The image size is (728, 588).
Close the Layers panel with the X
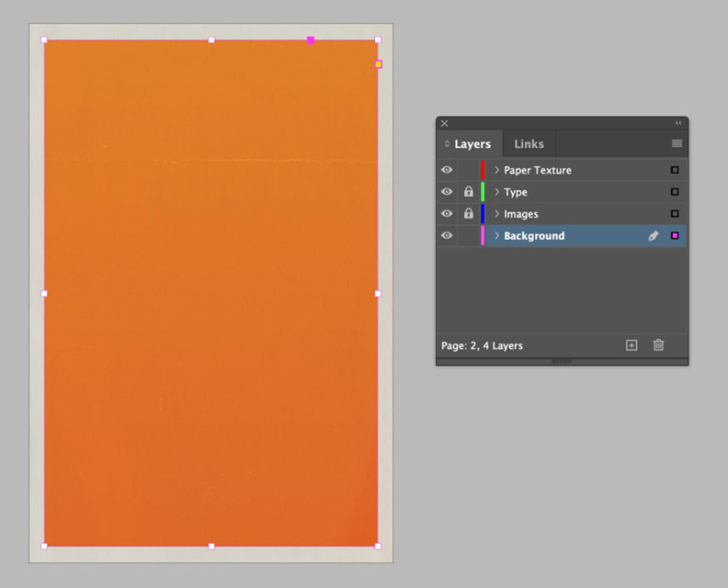pos(444,123)
